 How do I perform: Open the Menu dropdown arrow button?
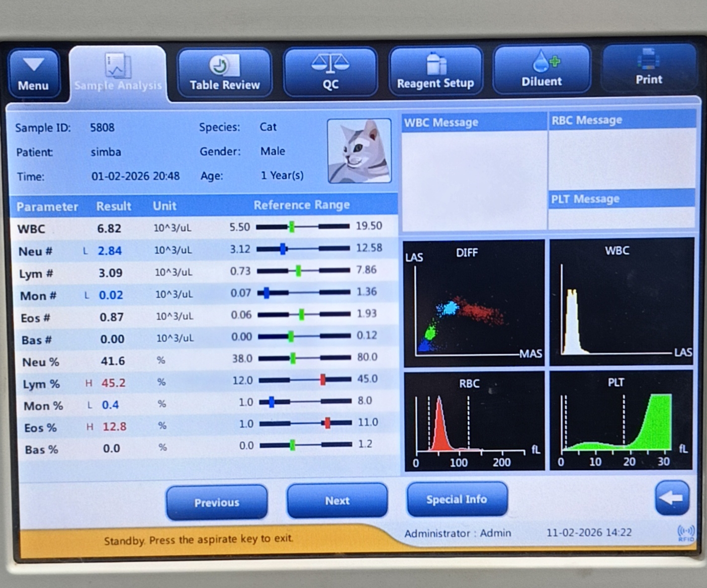click(33, 73)
